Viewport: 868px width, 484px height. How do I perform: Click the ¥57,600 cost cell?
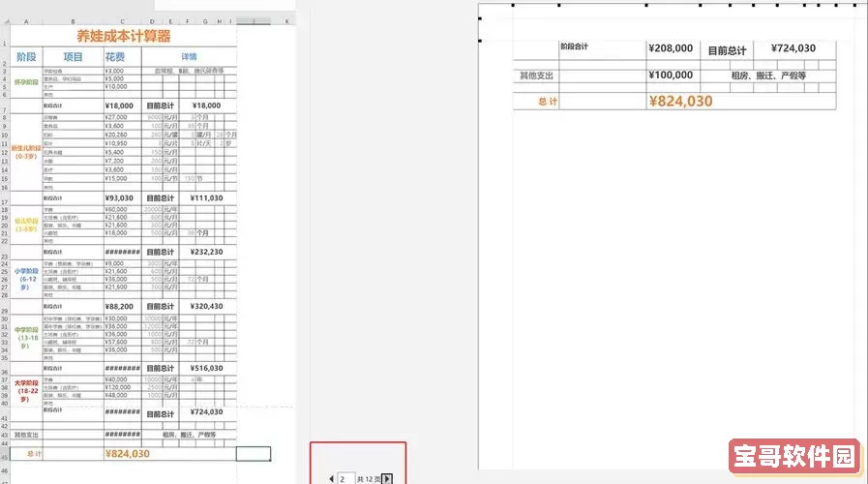click(122, 343)
